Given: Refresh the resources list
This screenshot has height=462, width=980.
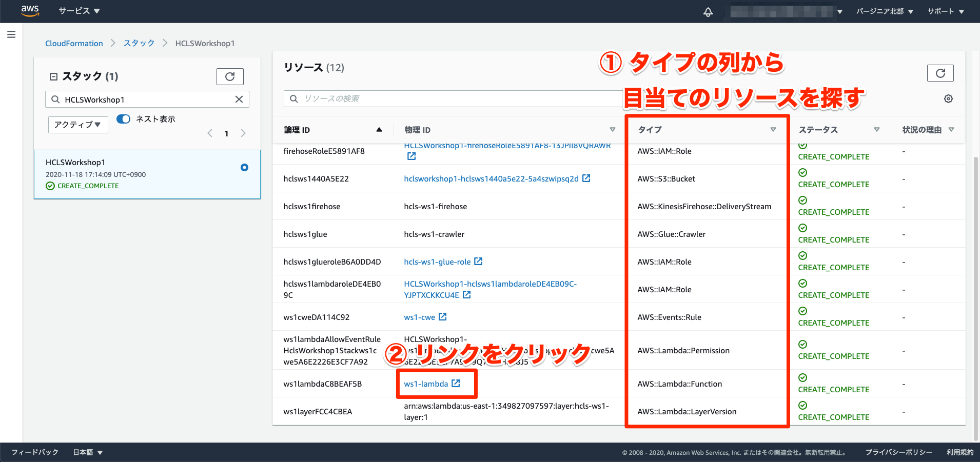Looking at the screenshot, I should tap(940, 73).
